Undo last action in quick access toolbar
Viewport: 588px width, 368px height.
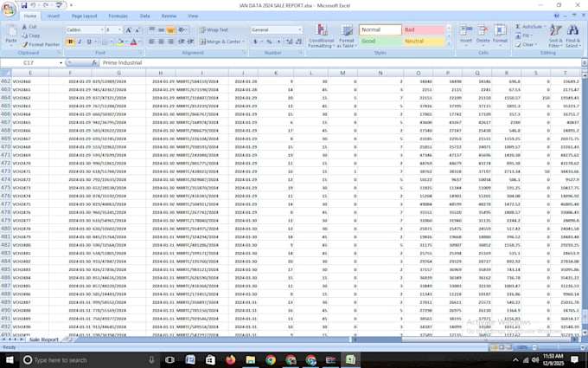tap(34, 5)
